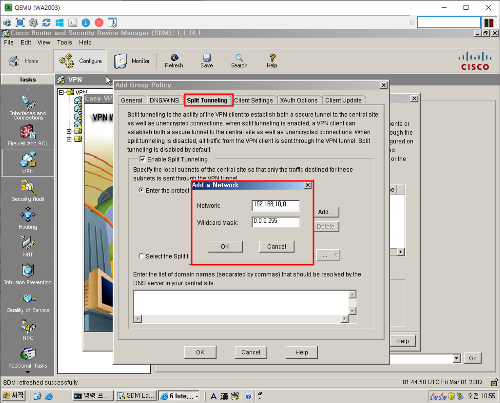This screenshot has height=403, width=500.
Task: Click the status bar lock icon
Action: pos(494,382)
